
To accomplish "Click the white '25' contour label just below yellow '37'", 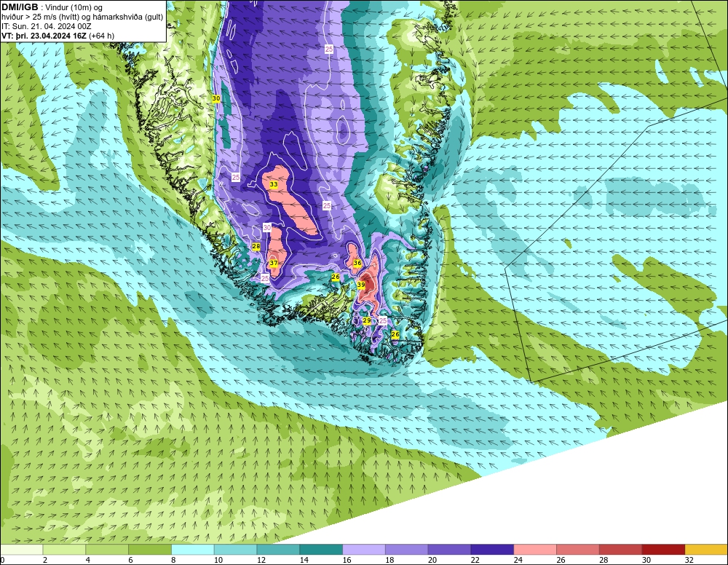I will coord(265,278).
